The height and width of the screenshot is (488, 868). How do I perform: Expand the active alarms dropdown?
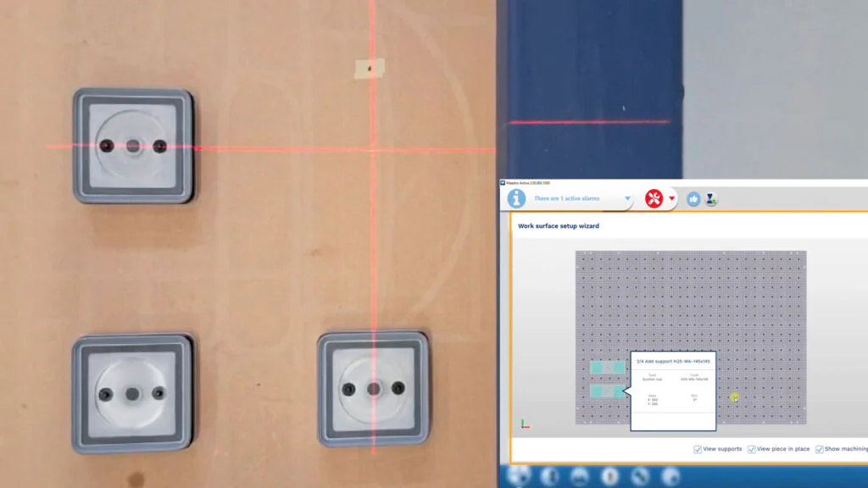click(x=627, y=199)
